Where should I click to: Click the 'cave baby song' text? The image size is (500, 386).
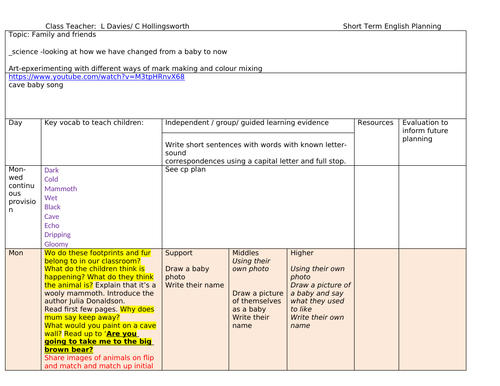point(36,85)
